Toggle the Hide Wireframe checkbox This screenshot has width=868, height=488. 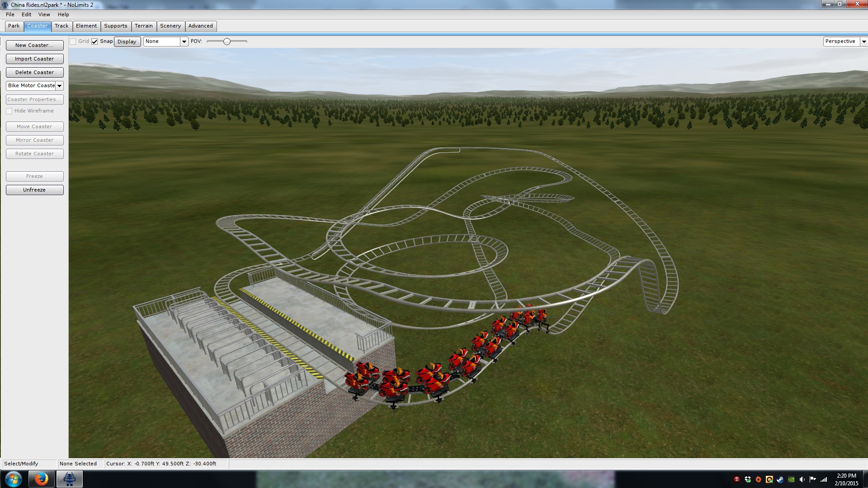[9, 111]
